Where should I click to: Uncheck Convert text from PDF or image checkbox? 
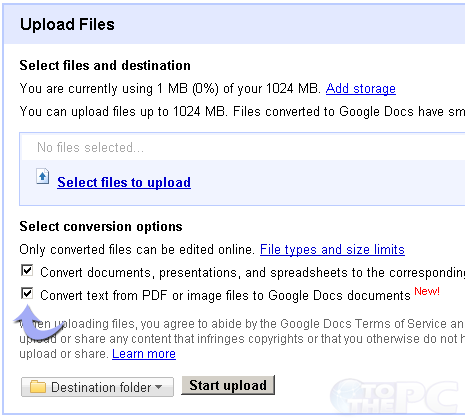tap(27, 293)
